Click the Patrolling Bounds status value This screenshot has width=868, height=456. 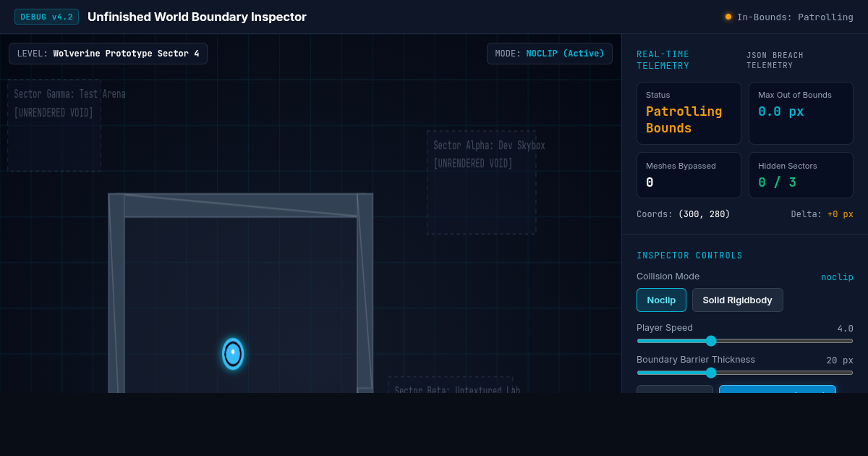[684, 119]
